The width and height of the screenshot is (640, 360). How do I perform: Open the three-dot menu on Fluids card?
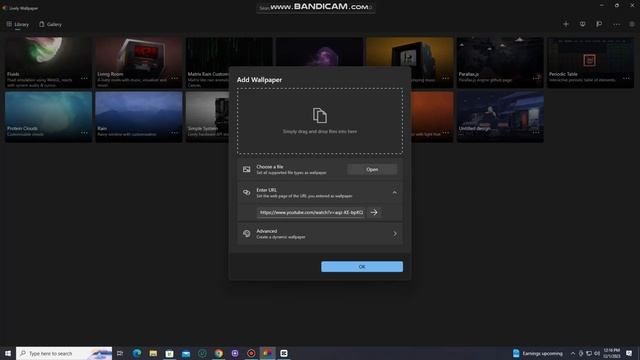pos(84,78)
